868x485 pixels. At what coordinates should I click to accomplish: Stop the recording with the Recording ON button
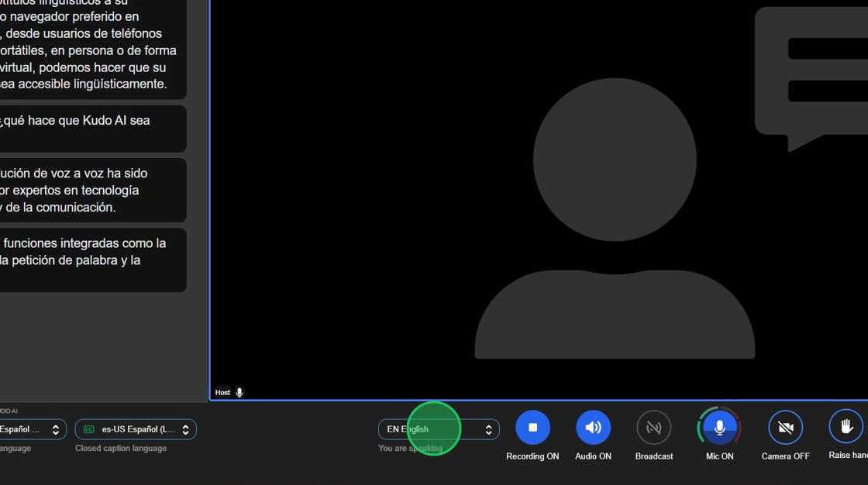(532, 428)
